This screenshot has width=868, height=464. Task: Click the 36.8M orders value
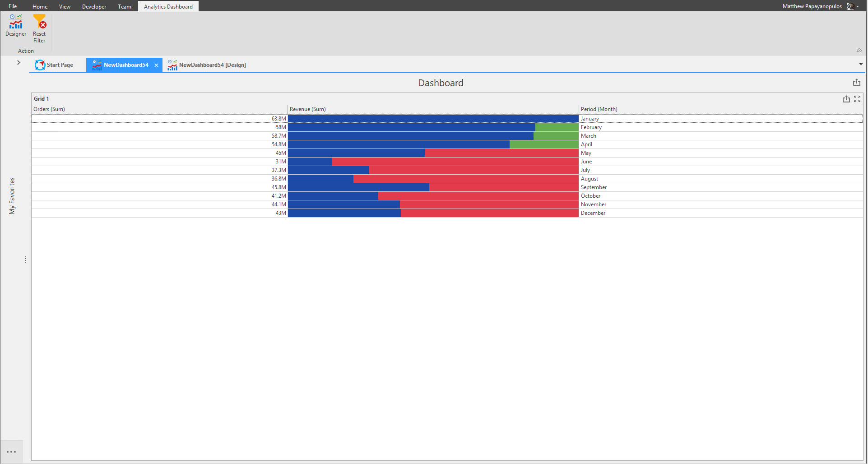(279, 179)
